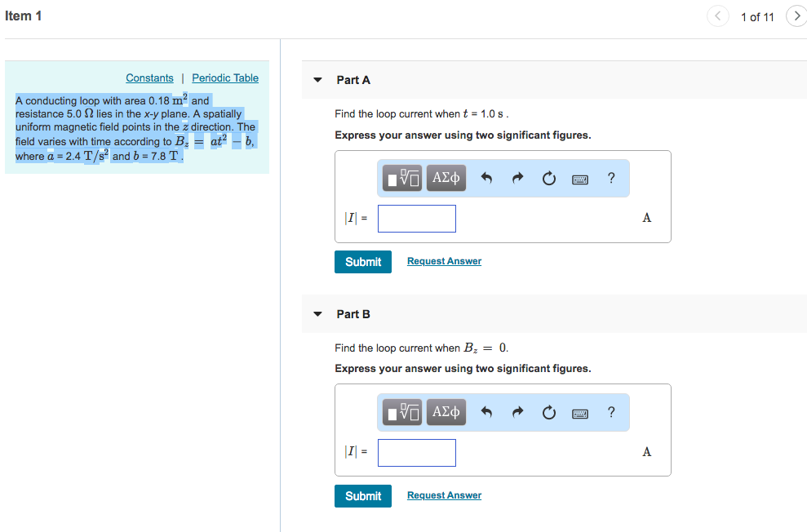Viewport: 807px width, 532px height.
Task: Open the Periodic Table
Action: pyautogui.click(x=224, y=78)
